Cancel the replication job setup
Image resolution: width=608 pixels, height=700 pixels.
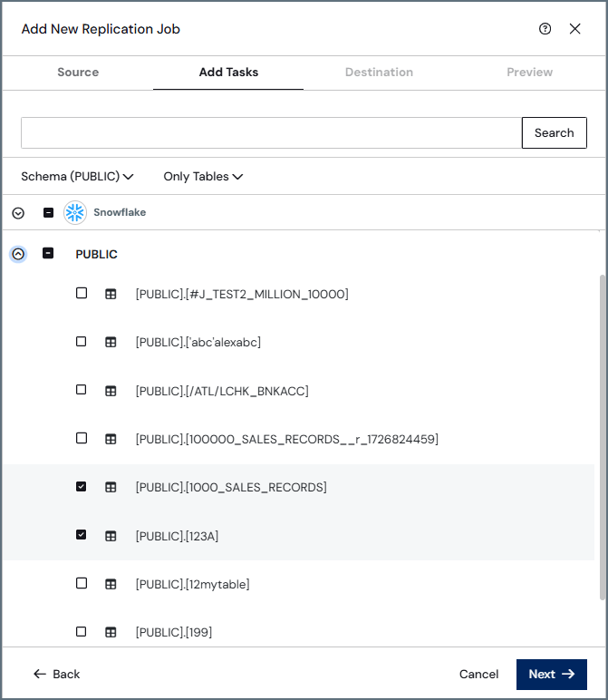478,674
